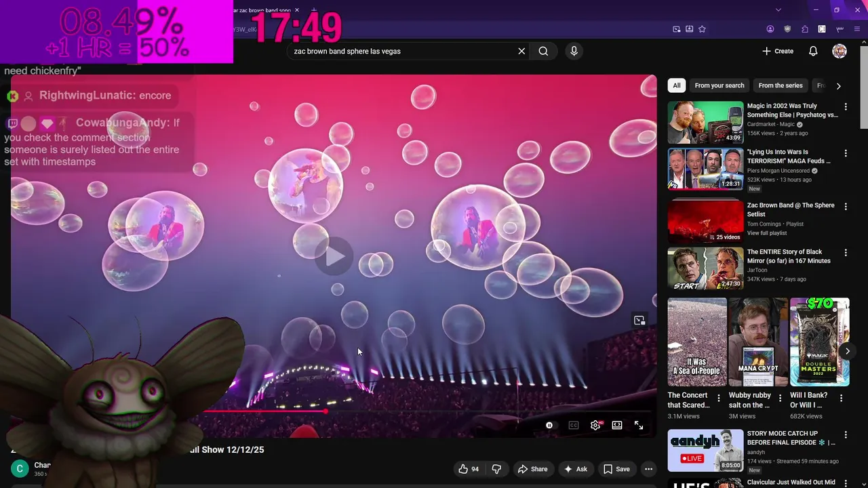Image resolution: width=868 pixels, height=488 pixels.
Task: Show more filter chips with the arrow
Action: [838, 86]
